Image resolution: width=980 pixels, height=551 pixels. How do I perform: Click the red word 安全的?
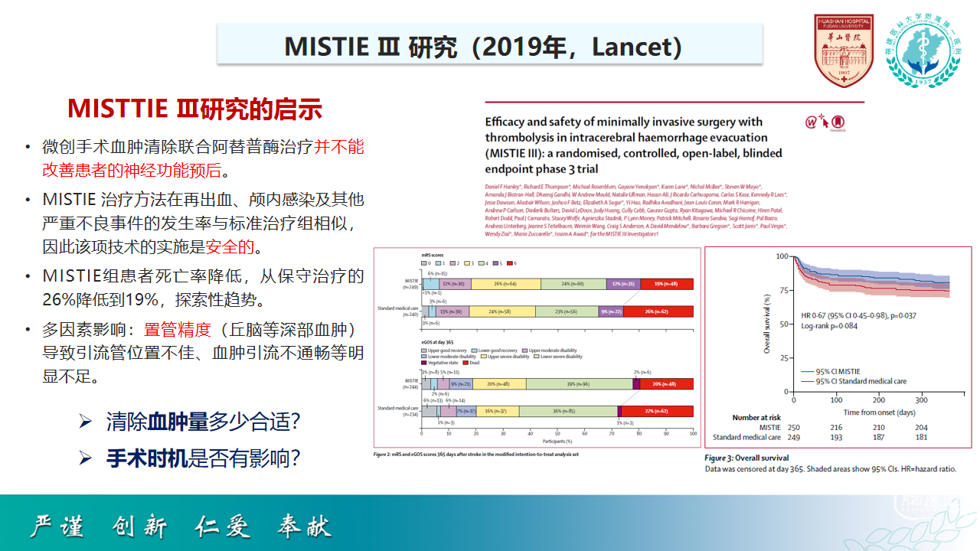[x=230, y=247]
